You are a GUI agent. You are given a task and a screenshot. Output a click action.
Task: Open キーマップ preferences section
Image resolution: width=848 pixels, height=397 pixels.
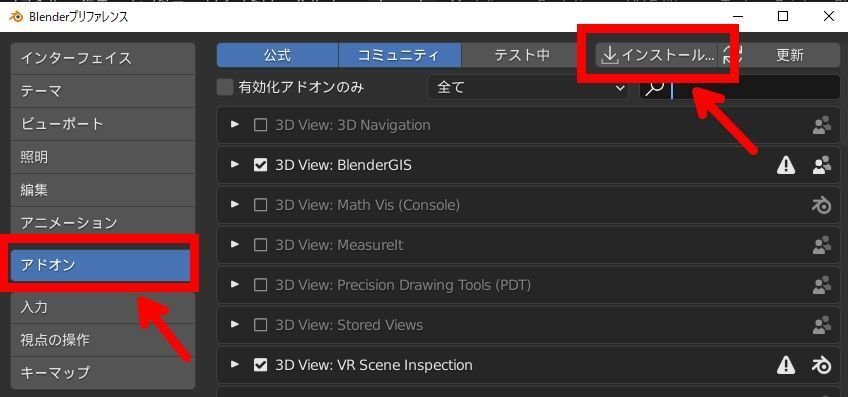point(103,373)
